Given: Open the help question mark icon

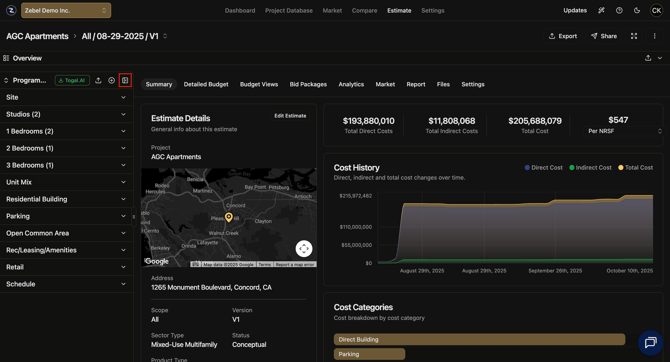Looking at the screenshot, I should 619,10.
